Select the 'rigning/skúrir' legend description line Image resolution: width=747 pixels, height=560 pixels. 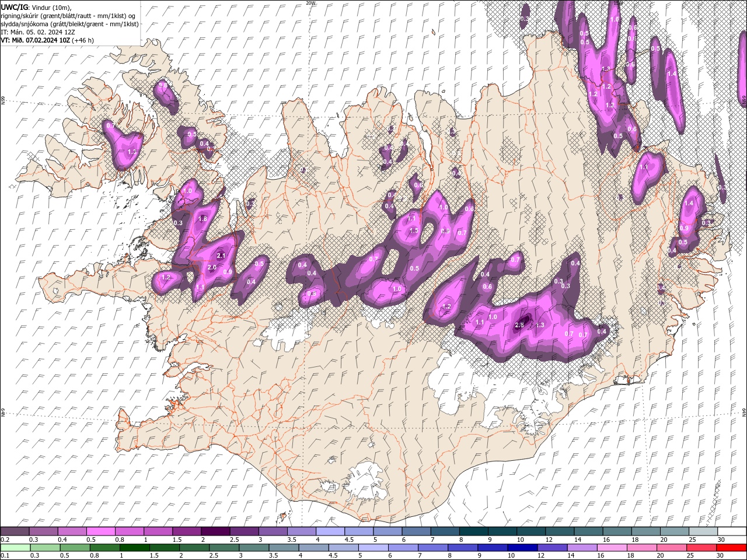tap(69, 15)
